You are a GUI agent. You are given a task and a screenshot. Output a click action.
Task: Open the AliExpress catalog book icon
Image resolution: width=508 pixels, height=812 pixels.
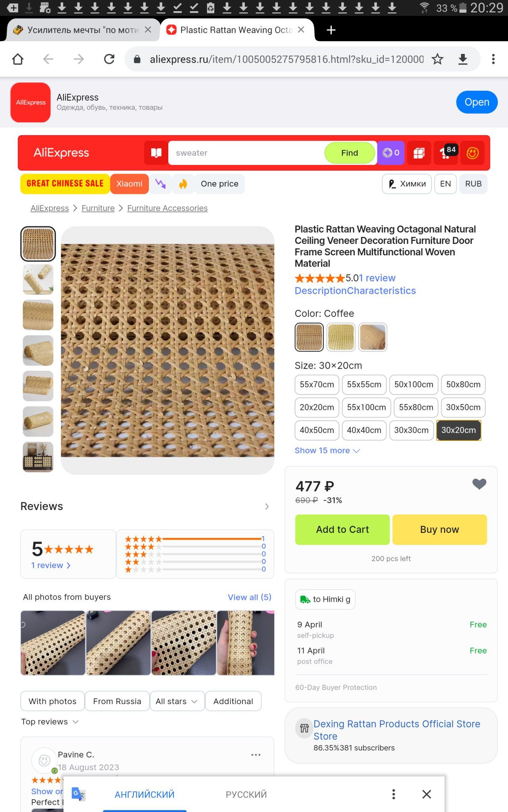pos(156,153)
